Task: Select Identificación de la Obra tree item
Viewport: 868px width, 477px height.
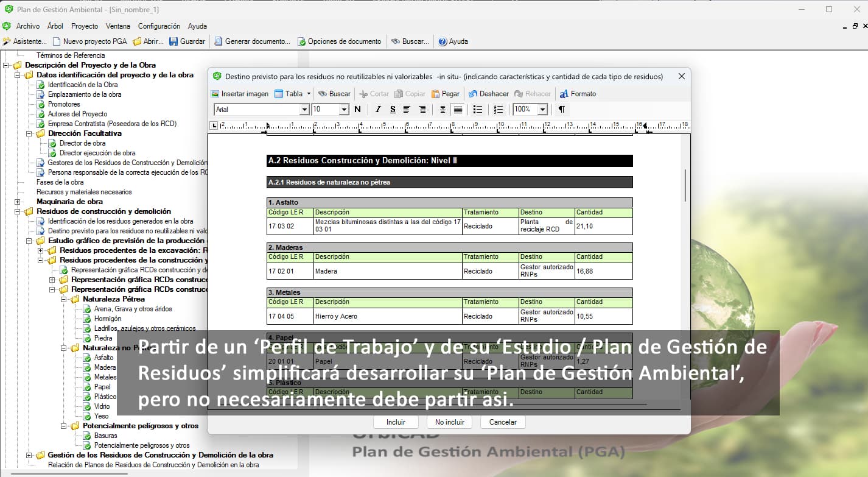Action: coord(83,85)
